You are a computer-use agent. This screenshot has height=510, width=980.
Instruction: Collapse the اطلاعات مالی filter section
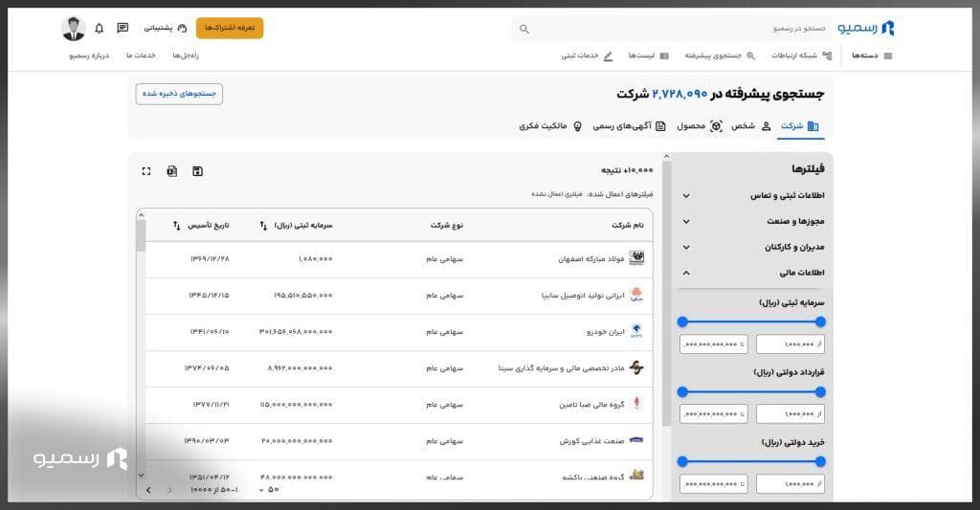(x=753, y=273)
